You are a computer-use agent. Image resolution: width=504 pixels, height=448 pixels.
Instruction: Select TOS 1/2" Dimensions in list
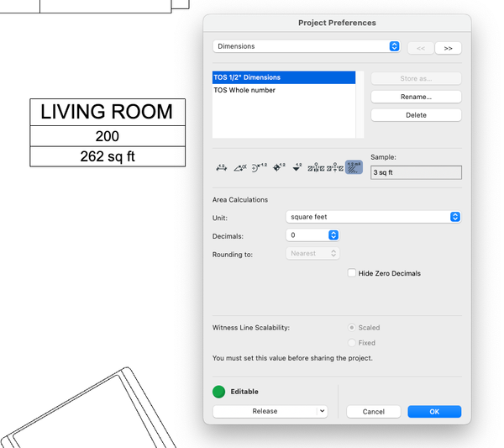tap(284, 77)
